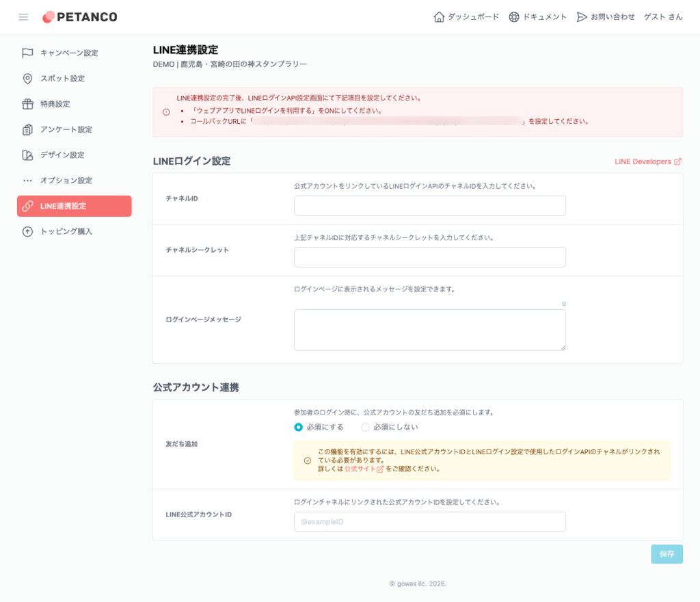Click the three-dots オプション設定 icon
The image size is (700, 602).
click(27, 181)
